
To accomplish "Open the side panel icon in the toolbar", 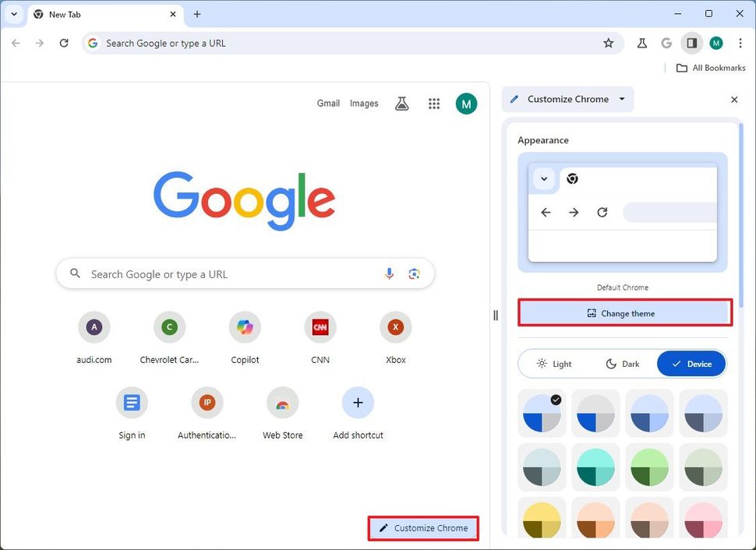I will coord(691,43).
